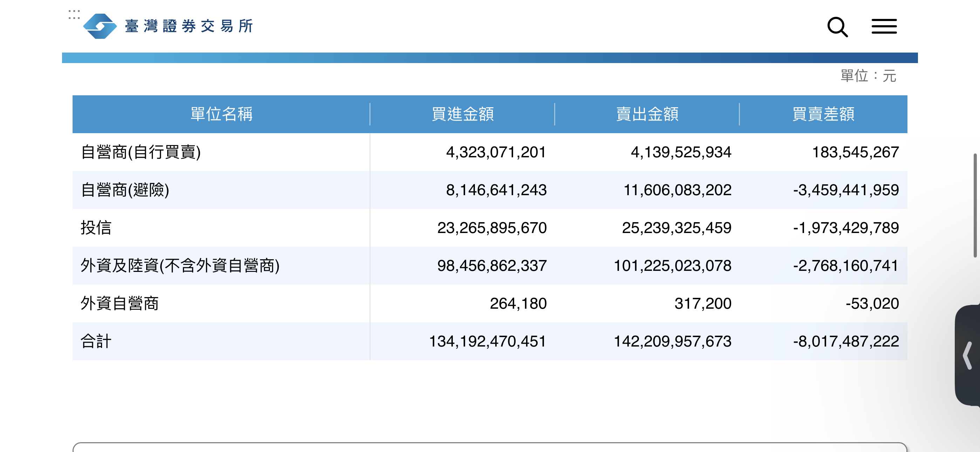Click difference value -2,768,160,741
Viewport: 980px width, 452px height.
(x=846, y=266)
